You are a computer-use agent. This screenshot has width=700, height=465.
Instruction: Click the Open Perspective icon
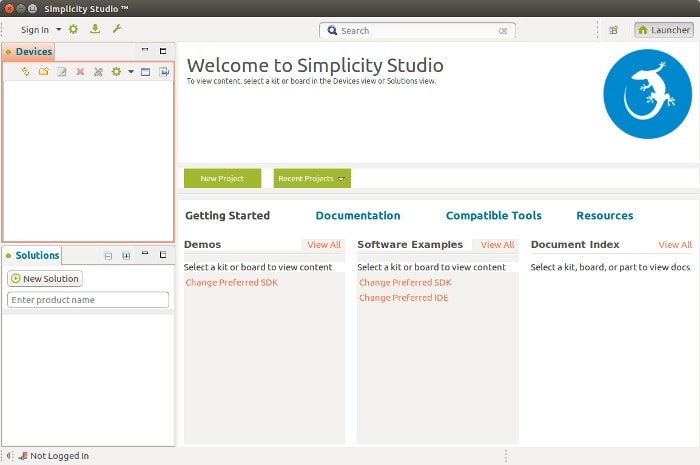click(614, 30)
